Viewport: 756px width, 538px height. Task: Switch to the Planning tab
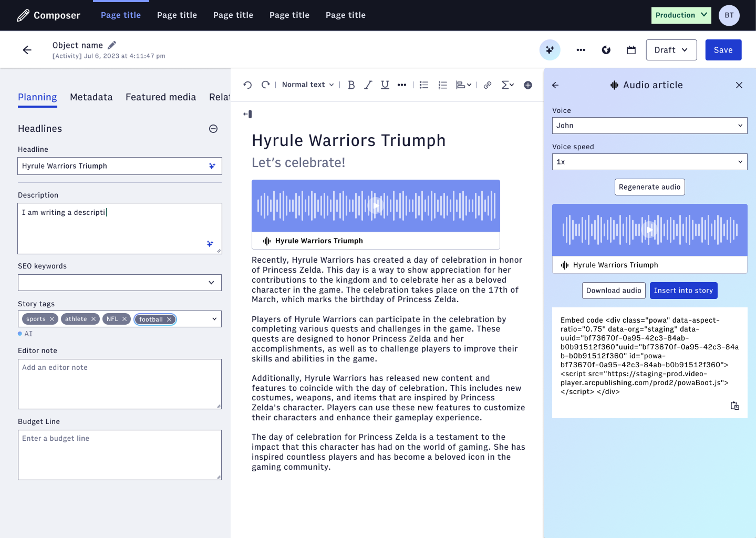[37, 97]
